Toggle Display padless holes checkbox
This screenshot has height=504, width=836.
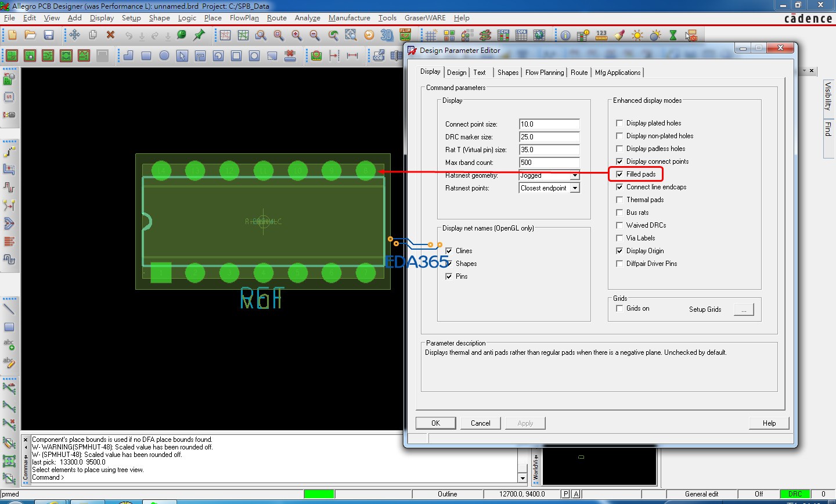pos(619,149)
